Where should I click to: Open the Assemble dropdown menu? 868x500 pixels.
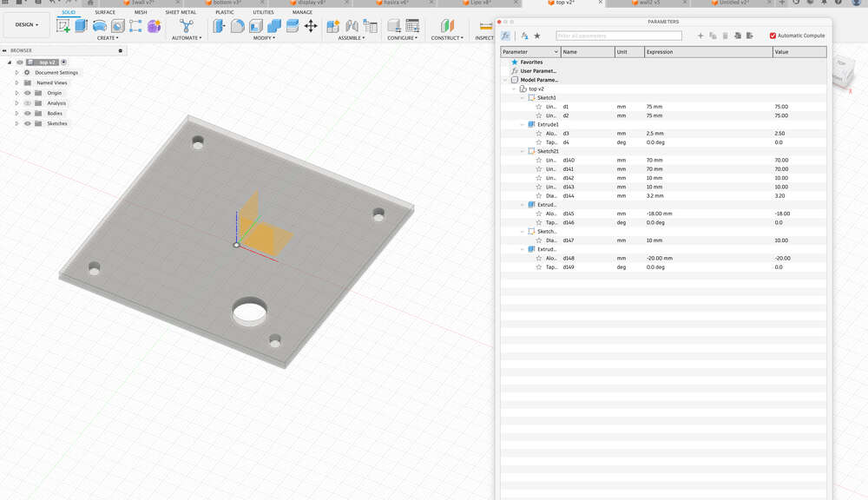click(x=352, y=37)
